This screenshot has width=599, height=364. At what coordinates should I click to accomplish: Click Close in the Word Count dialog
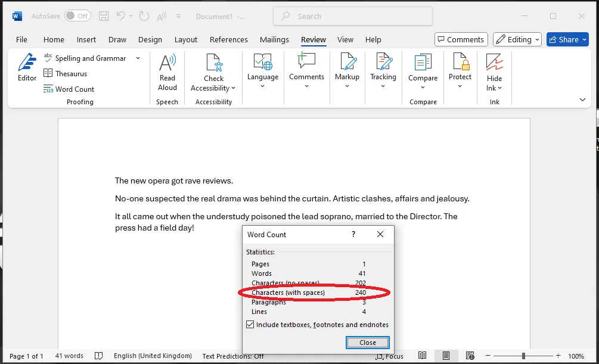pyautogui.click(x=368, y=343)
